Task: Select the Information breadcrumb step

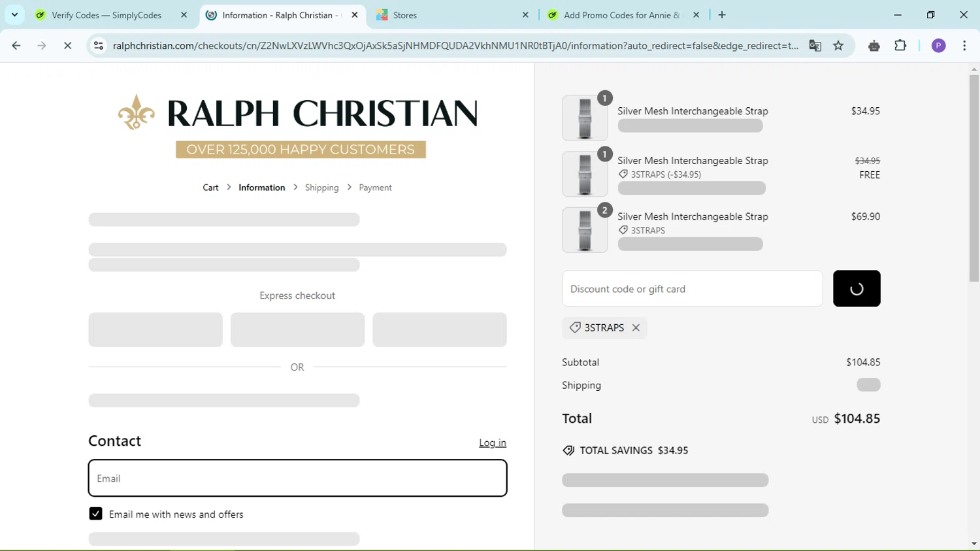Action: 261,188
